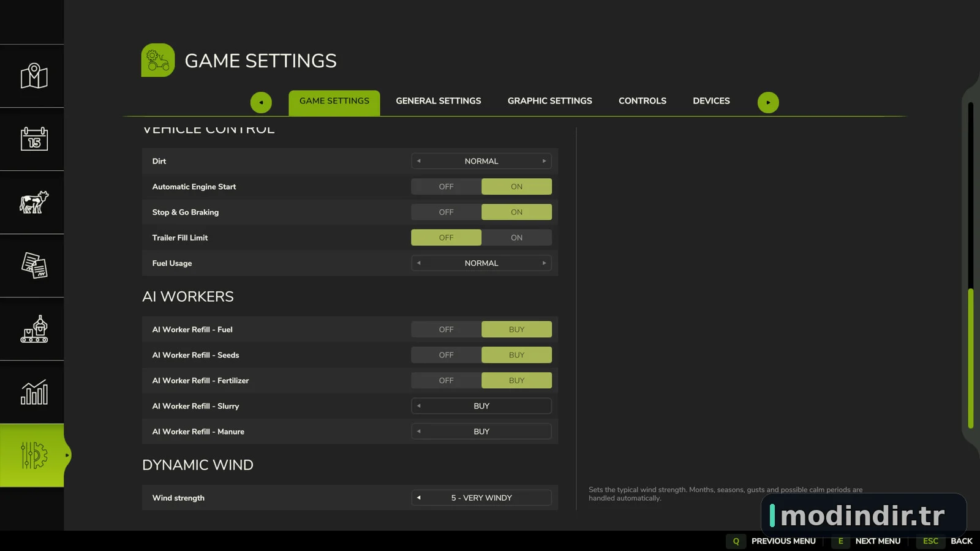Click the left round tab-scroll arrow button
Screen dimensions: 980x551
(x=261, y=102)
